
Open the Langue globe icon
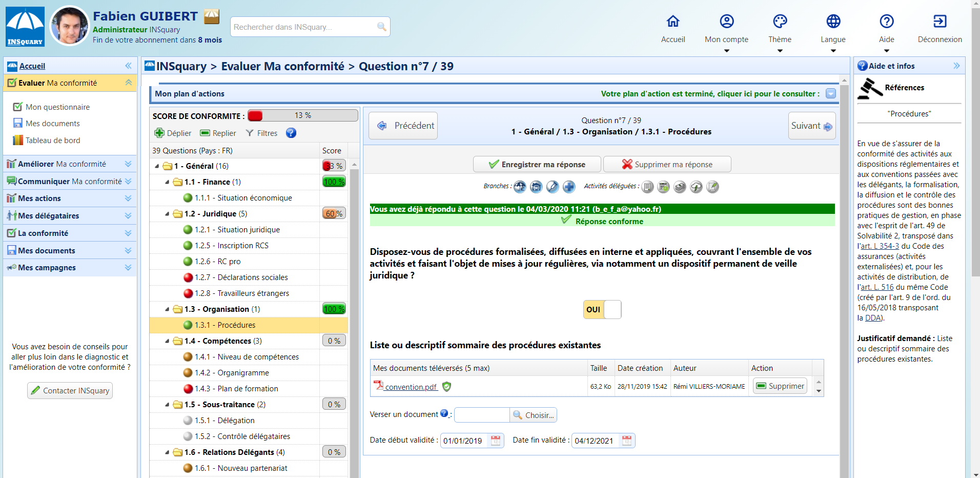coord(833,21)
